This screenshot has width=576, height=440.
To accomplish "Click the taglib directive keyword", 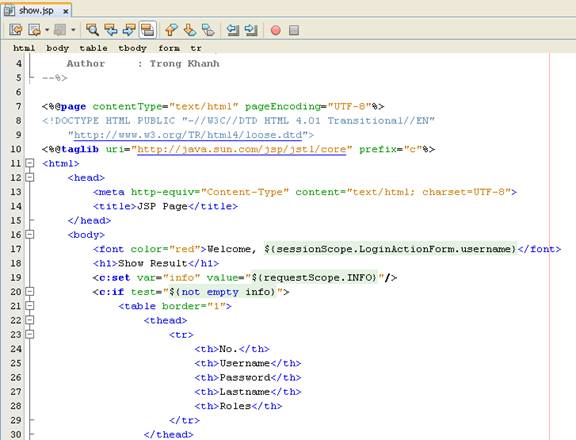I will [80, 149].
